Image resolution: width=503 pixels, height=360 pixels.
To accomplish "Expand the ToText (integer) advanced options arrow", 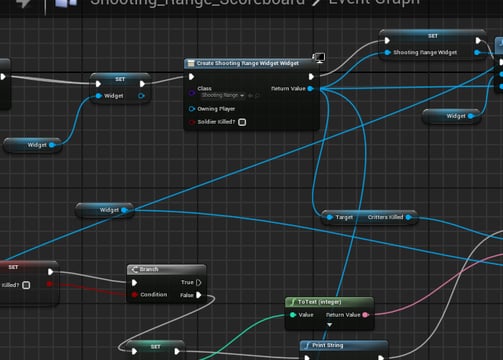I will pyautogui.click(x=329, y=325).
